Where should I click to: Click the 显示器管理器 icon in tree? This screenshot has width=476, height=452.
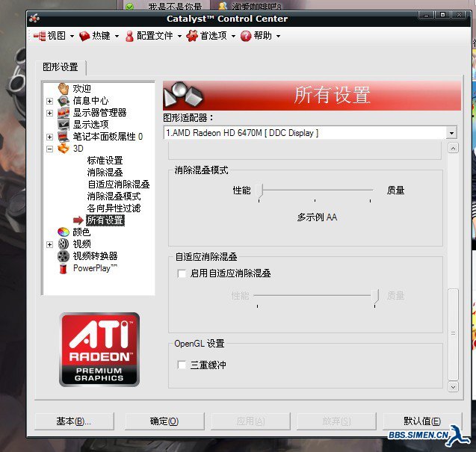tap(64, 113)
